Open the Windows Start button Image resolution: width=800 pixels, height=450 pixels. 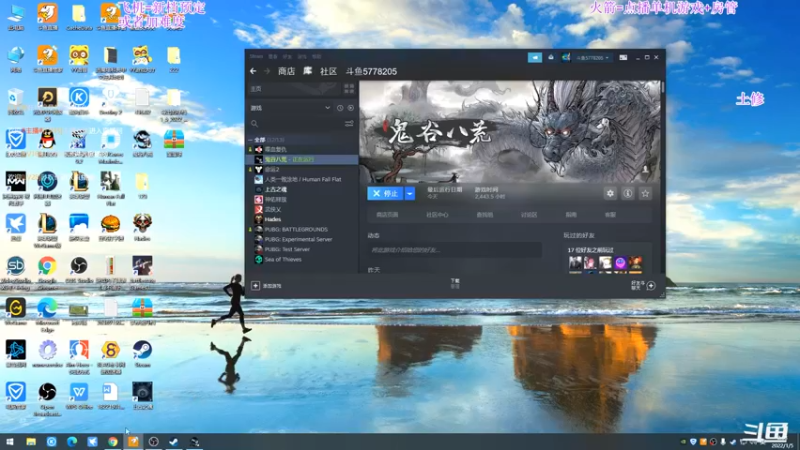[x=10, y=441]
